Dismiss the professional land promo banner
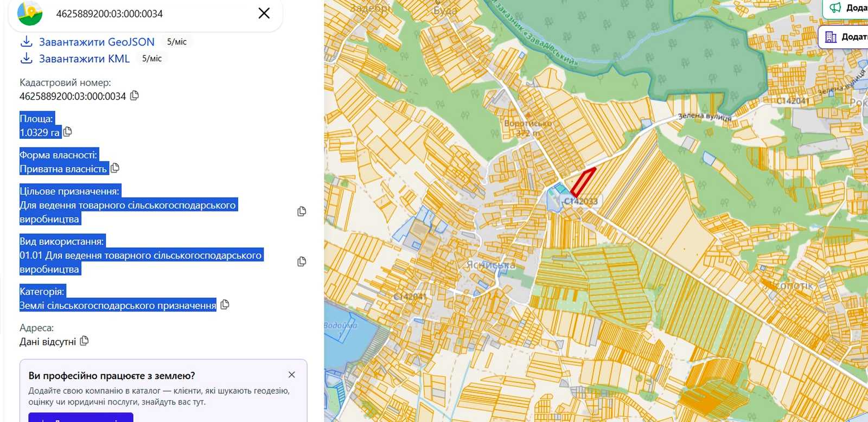 tap(292, 375)
